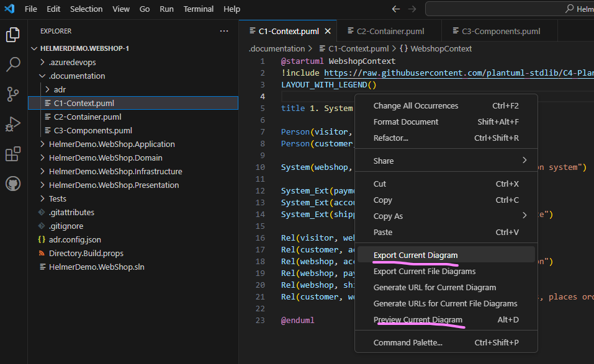The width and height of the screenshot is (594, 364).
Task: Open the Share submenu in the context menu
Action: (x=383, y=161)
